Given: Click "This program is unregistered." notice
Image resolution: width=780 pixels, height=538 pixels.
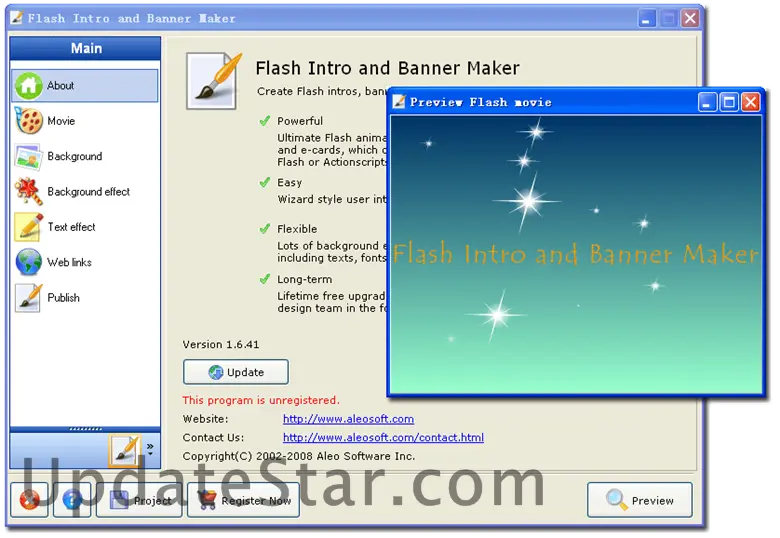Looking at the screenshot, I should pos(261,400).
